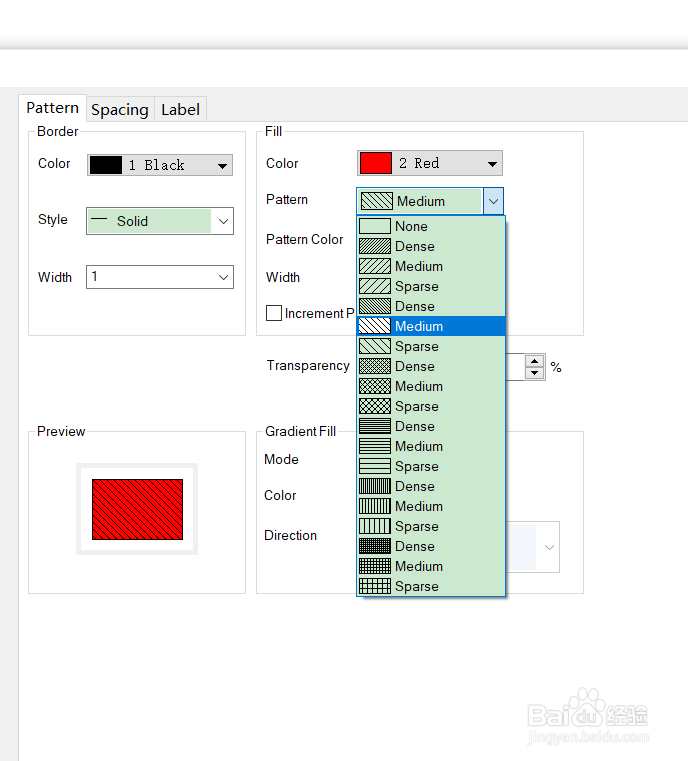Switch to the Pattern tab
The image size is (688, 761).
tap(52, 108)
